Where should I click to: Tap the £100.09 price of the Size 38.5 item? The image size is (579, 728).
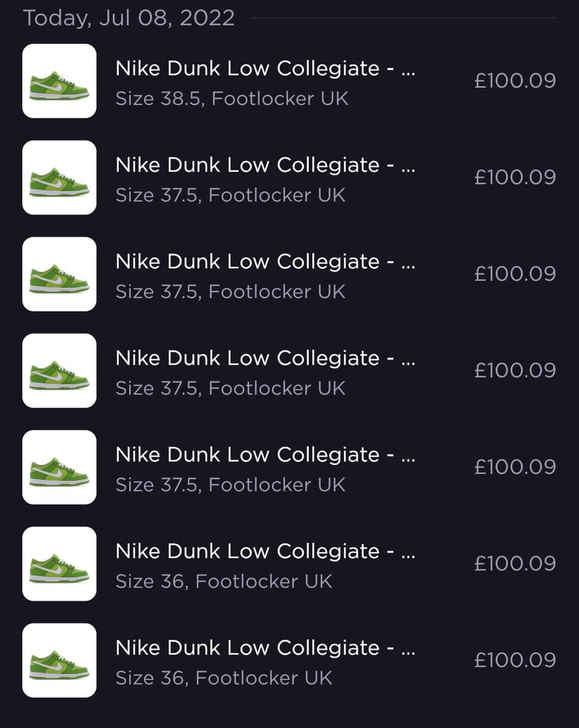[x=515, y=81]
